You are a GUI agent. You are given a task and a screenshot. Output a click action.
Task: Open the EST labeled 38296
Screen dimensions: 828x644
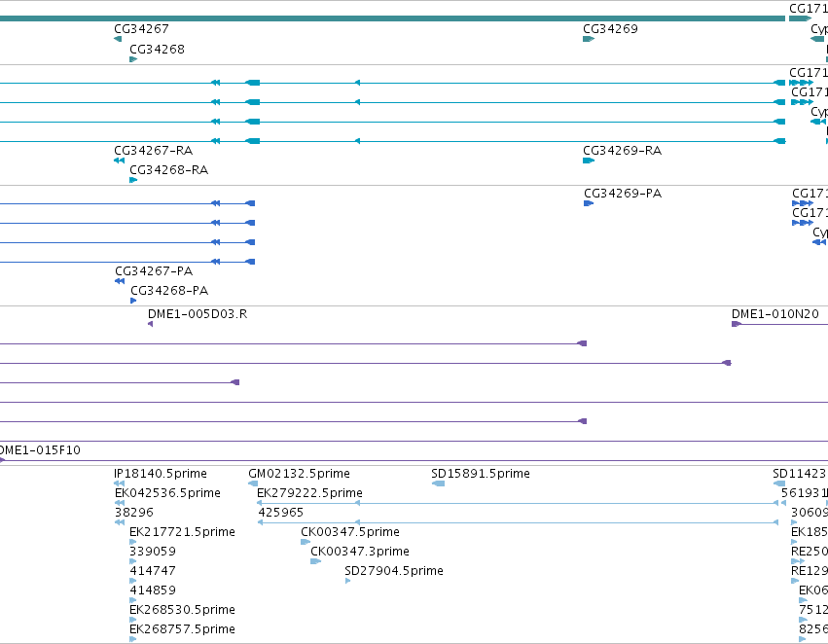tap(134, 513)
